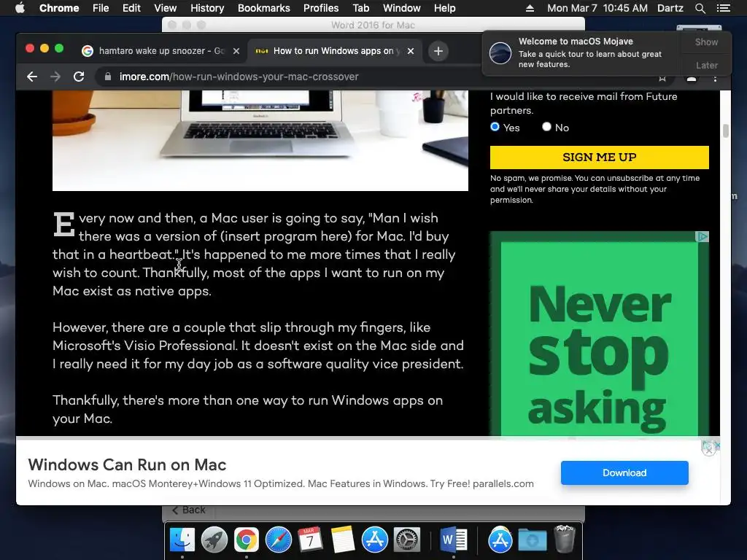Open the Downloads folder in Dock

pos(532,540)
